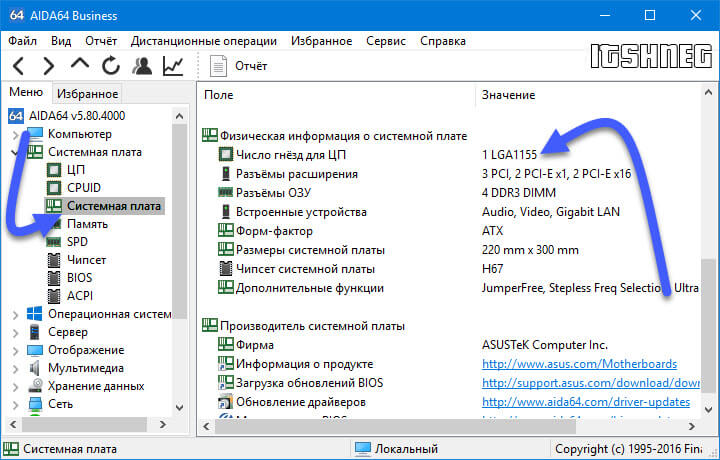Click the Сеть network icon
Screen dimensions: 720x460
click(35, 404)
